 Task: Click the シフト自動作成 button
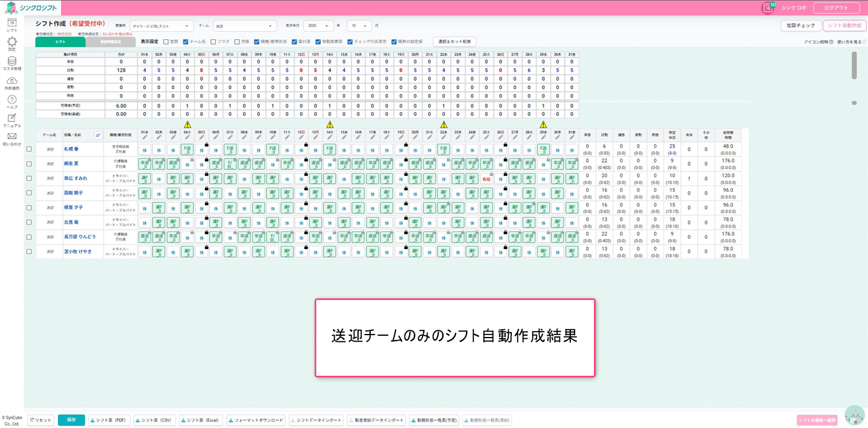(x=844, y=26)
